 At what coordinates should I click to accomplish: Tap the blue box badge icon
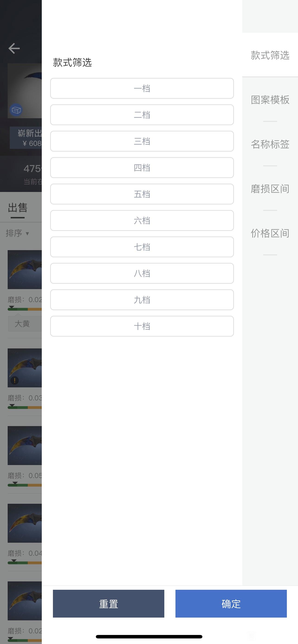(x=16, y=110)
